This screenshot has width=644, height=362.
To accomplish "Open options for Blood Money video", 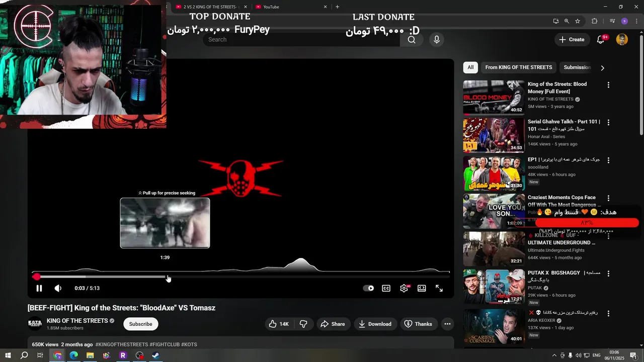I will click(608, 85).
